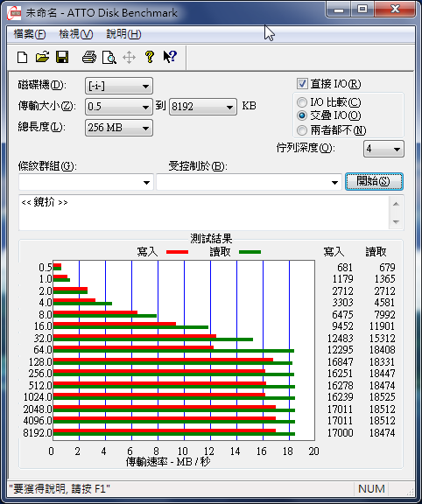Click the 讀取 results column header
This screenshot has width=422, height=504.
coord(376,252)
